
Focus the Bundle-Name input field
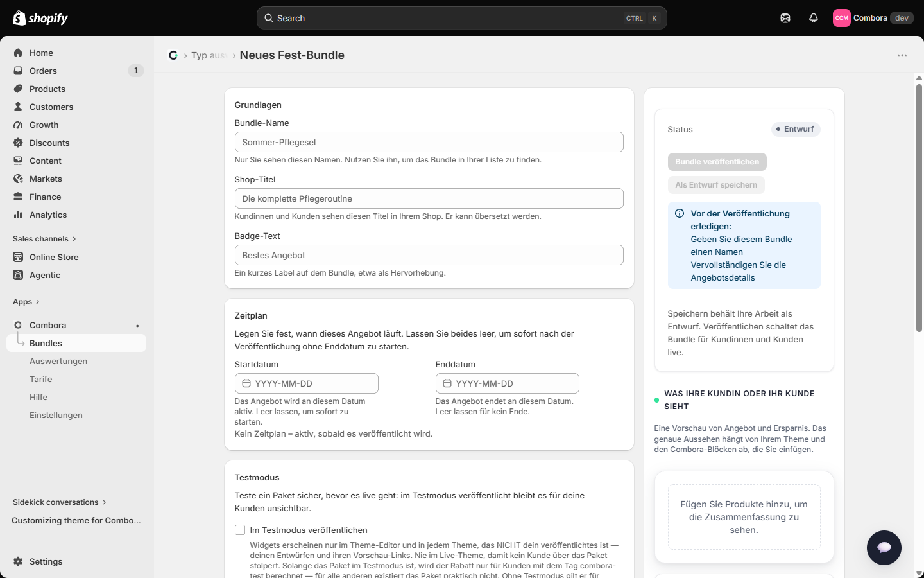point(429,142)
